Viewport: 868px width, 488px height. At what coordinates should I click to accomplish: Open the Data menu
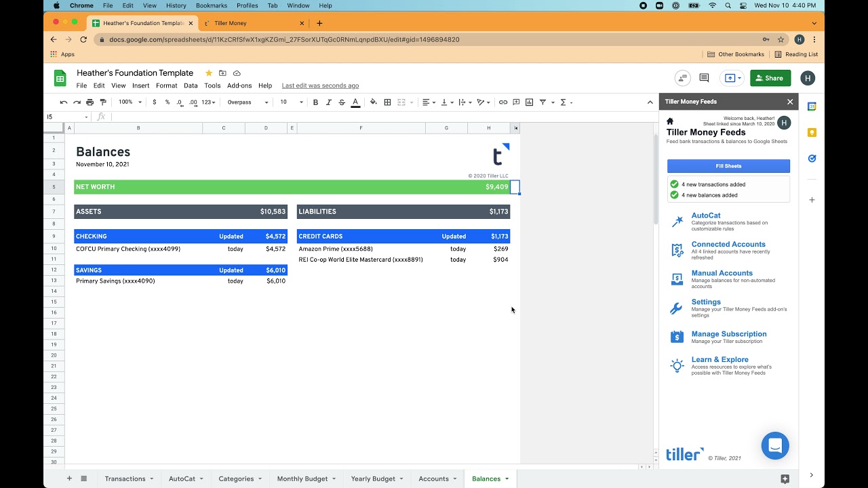(x=191, y=85)
